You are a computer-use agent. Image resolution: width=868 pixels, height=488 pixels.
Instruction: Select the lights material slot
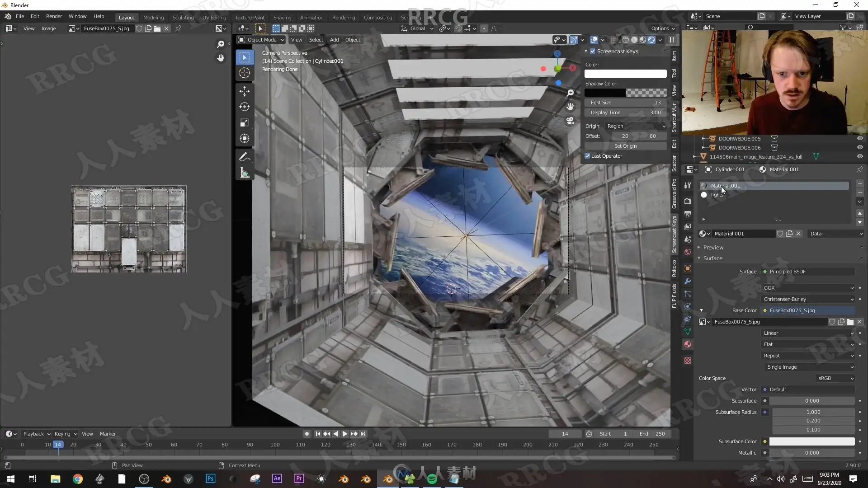(717, 195)
